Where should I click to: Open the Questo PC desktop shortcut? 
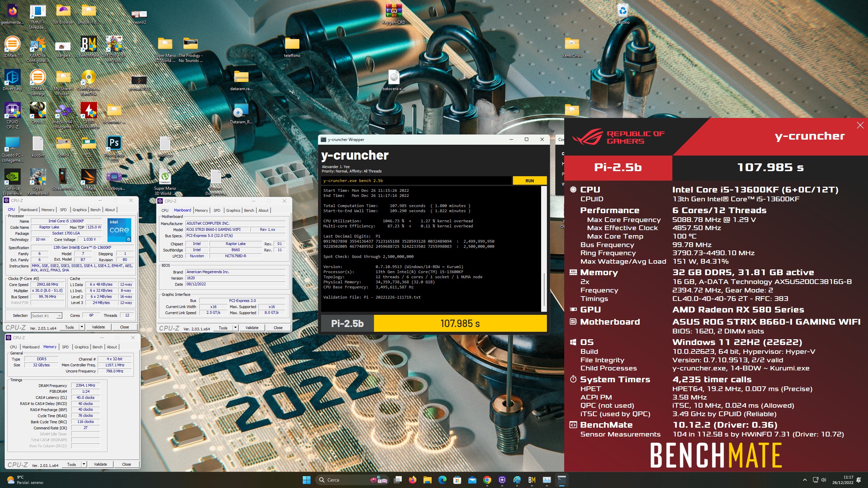click(12, 149)
